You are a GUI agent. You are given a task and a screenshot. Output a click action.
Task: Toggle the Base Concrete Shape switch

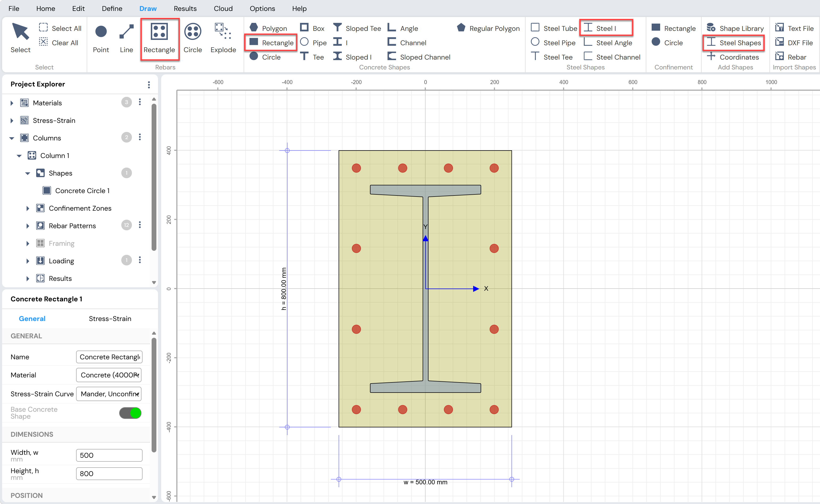tap(130, 413)
